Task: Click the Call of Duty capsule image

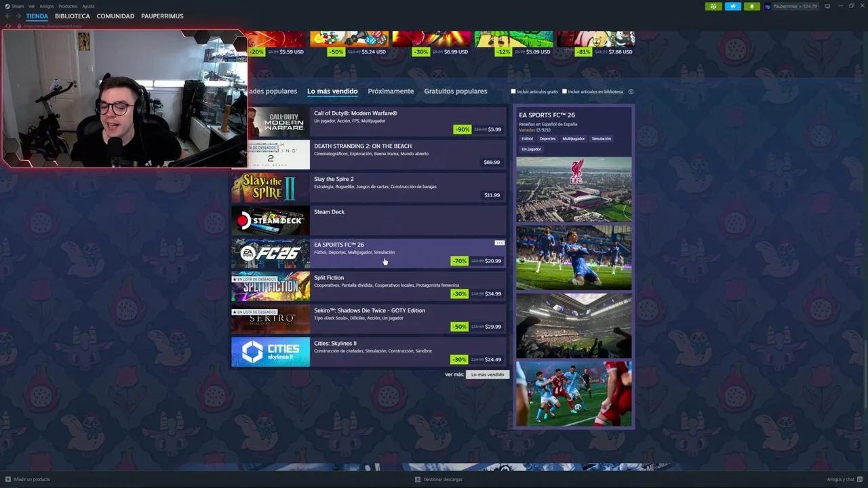Action: click(x=278, y=123)
